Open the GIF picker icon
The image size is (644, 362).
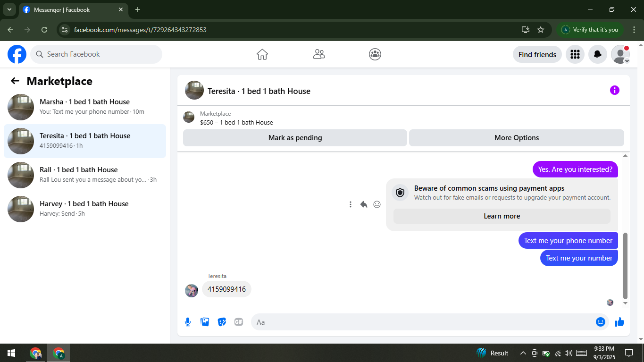coord(239,322)
